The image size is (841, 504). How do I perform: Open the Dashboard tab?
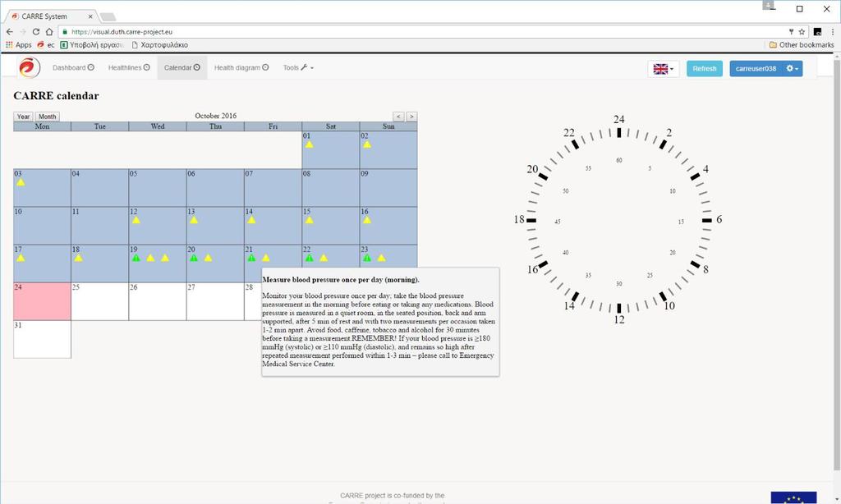click(x=73, y=67)
